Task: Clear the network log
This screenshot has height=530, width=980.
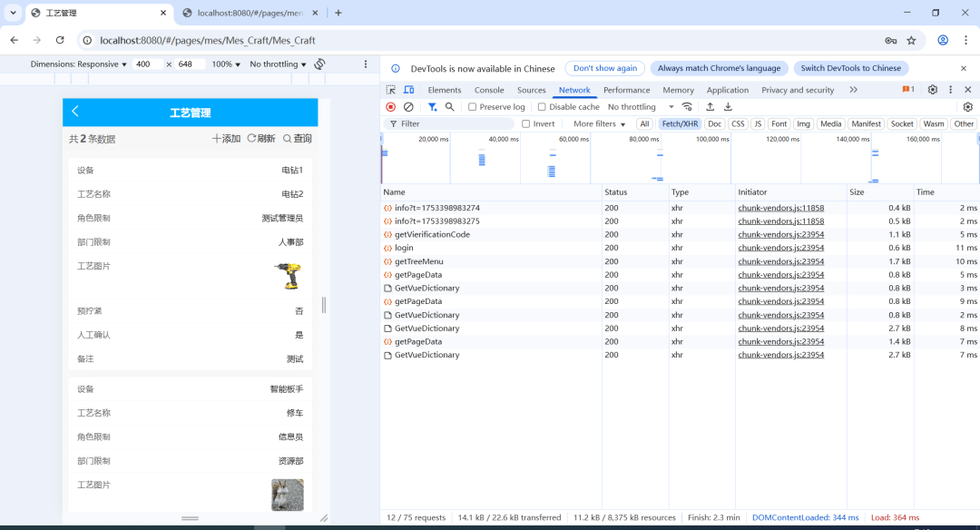Action: tap(408, 107)
